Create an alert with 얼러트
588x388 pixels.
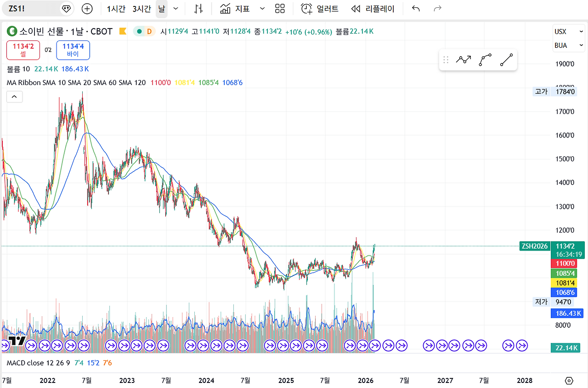point(320,9)
